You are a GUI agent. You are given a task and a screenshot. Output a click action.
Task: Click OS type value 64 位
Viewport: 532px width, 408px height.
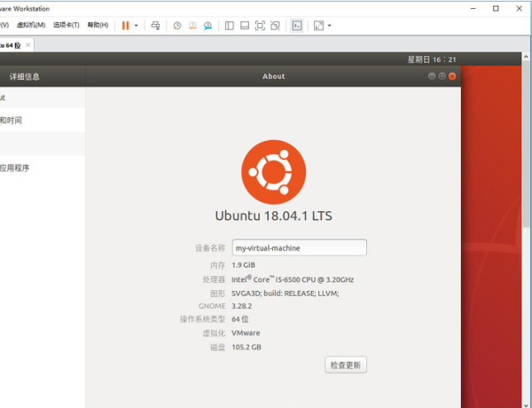click(240, 319)
